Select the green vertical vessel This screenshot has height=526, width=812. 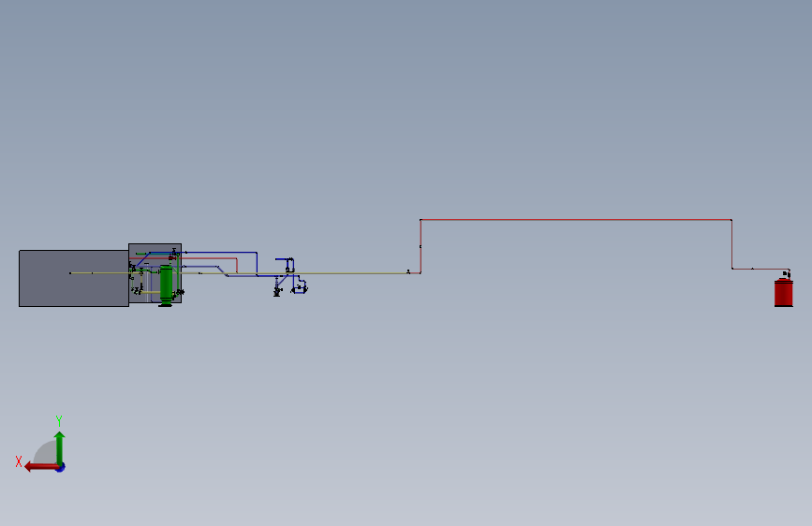point(166,285)
